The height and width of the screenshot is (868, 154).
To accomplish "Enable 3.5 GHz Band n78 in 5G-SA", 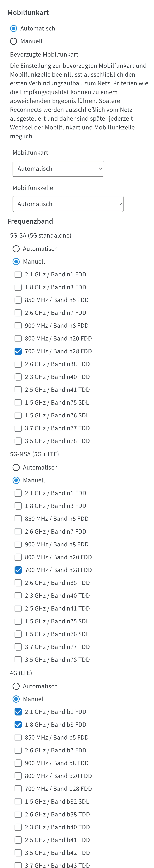I will [18, 441].
